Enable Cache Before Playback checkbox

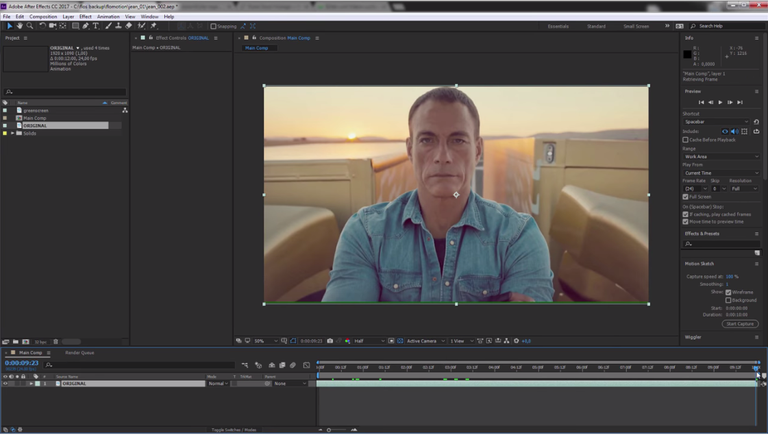686,140
